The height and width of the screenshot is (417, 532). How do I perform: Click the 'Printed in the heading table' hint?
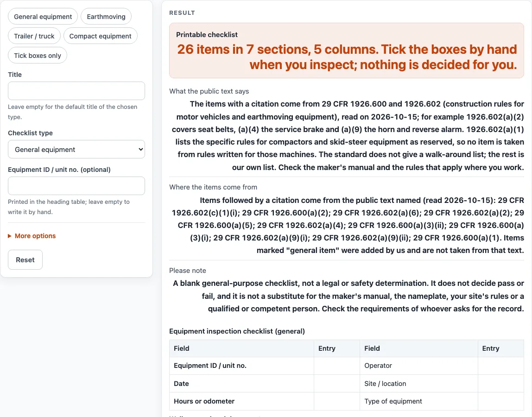coord(69,207)
